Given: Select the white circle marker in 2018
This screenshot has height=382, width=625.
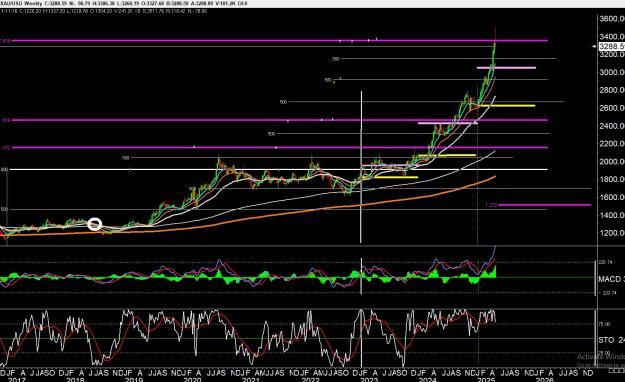Looking at the screenshot, I should 95,224.
